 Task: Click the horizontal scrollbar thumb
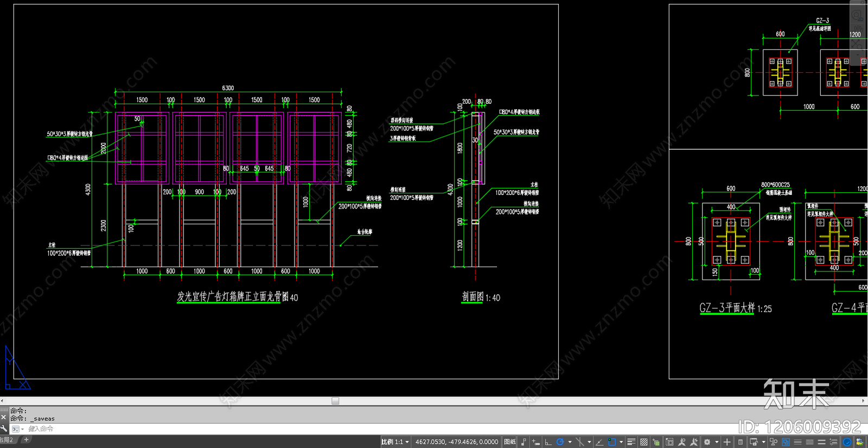pyautogui.click(x=335, y=401)
